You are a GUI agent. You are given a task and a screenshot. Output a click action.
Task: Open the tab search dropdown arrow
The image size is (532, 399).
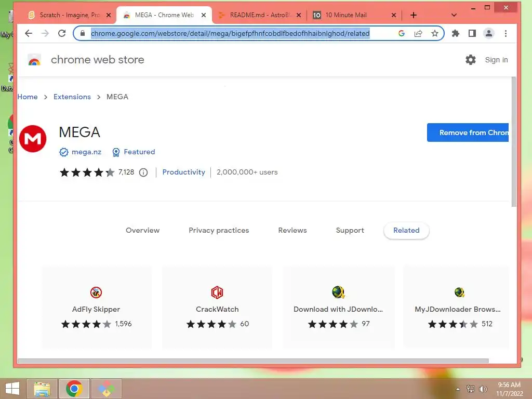click(454, 15)
